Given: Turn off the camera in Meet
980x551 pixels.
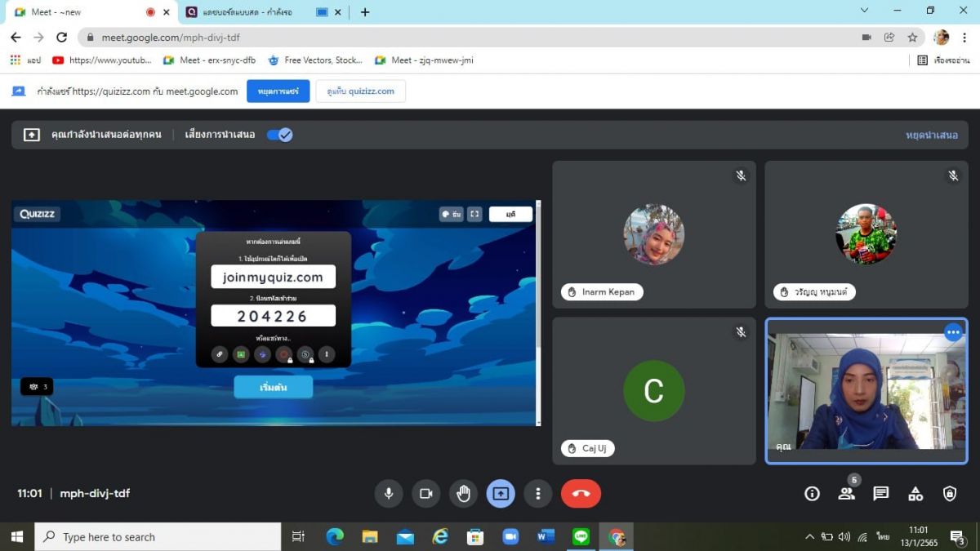Looking at the screenshot, I should pos(425,493).
